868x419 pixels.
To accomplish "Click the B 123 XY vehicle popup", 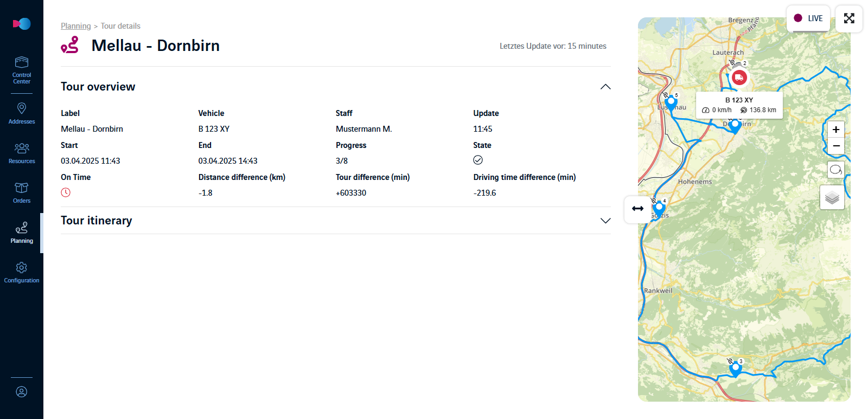I will pos(739,105).
